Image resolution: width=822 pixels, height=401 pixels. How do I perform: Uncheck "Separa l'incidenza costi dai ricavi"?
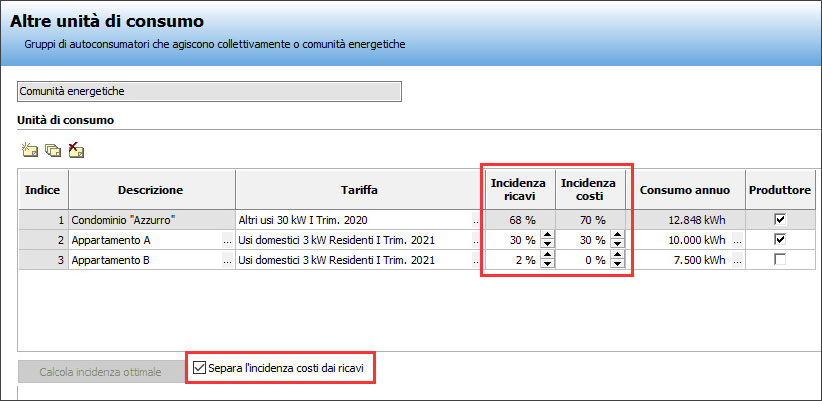[199, 369]
